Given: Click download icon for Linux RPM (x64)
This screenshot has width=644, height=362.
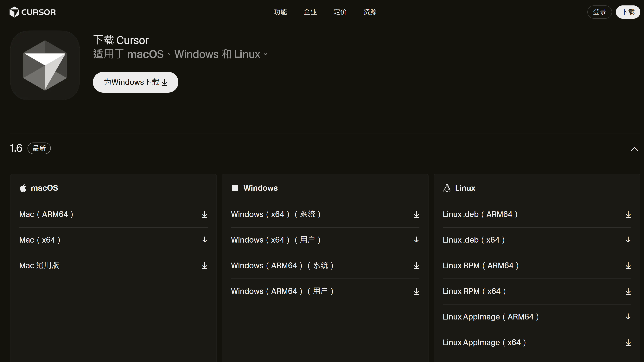Looking at the screenshot, I should [x=628, y=291].
